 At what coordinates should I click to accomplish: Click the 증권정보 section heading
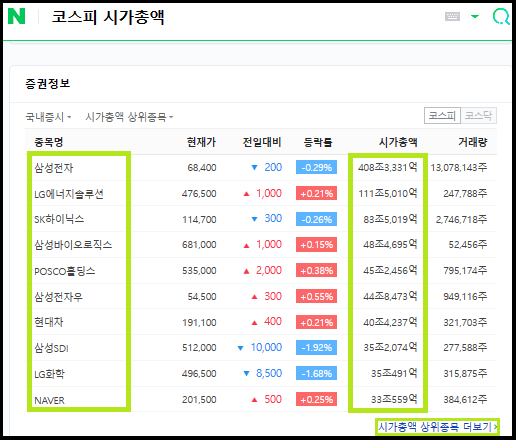[48, 83]
